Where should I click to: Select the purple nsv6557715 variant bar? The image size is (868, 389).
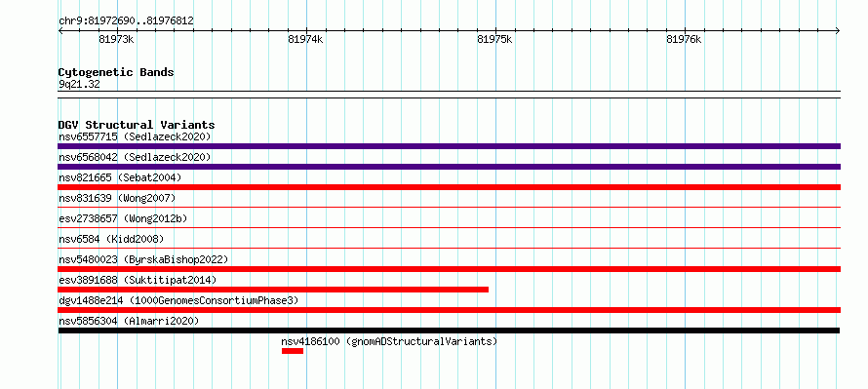[449, 146]
